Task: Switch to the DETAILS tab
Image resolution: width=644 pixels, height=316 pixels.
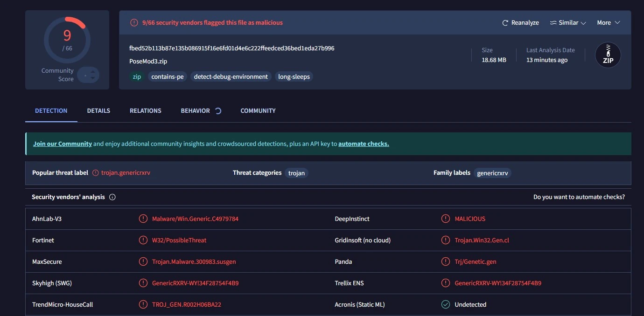Action: (x=98, y=111)
